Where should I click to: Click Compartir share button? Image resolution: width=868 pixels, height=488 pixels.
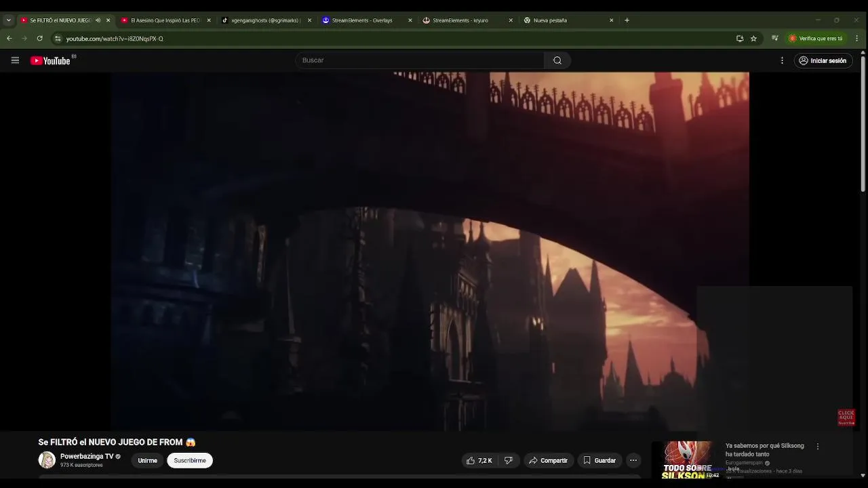point(548,460)
